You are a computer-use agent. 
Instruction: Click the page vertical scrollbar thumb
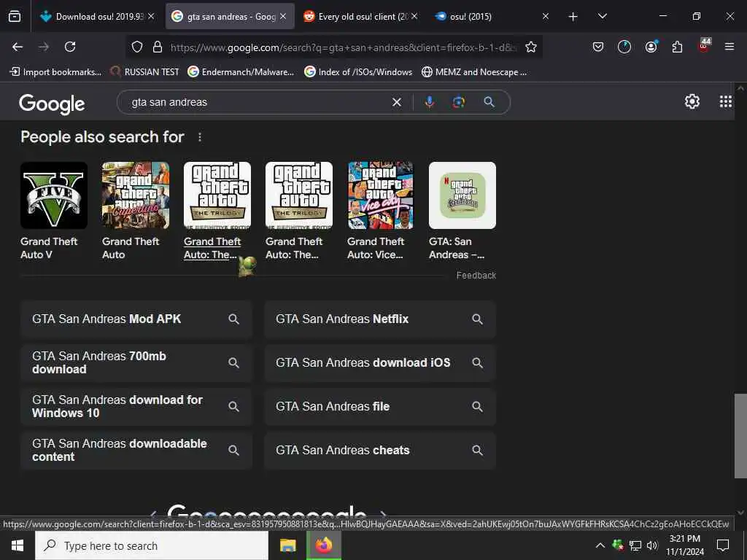(x=740, y=436)
